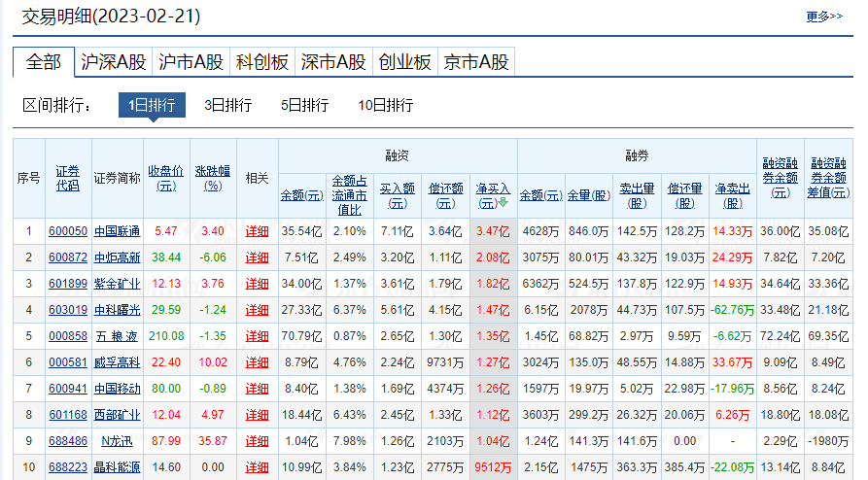Select 5日排行 ranking interval
The width and height of the screenshot is (868, 480).
pos(304,105)
